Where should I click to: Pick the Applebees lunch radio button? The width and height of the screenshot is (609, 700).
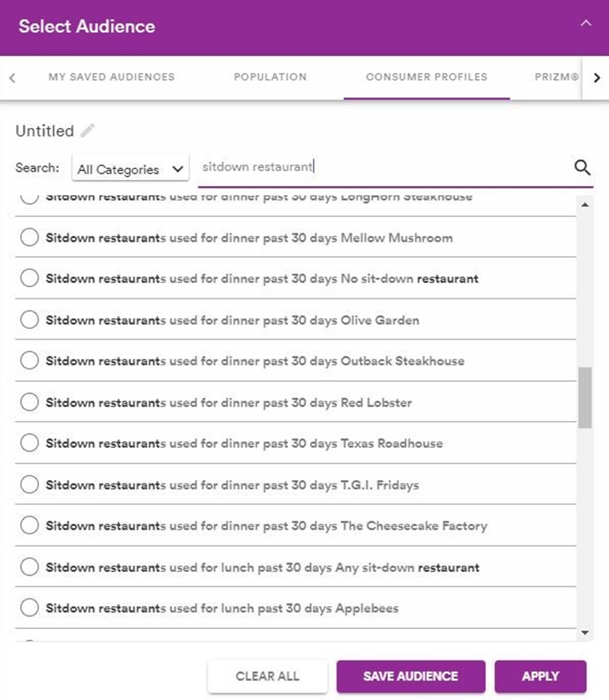pyautogui.click(x=30, y=608)
